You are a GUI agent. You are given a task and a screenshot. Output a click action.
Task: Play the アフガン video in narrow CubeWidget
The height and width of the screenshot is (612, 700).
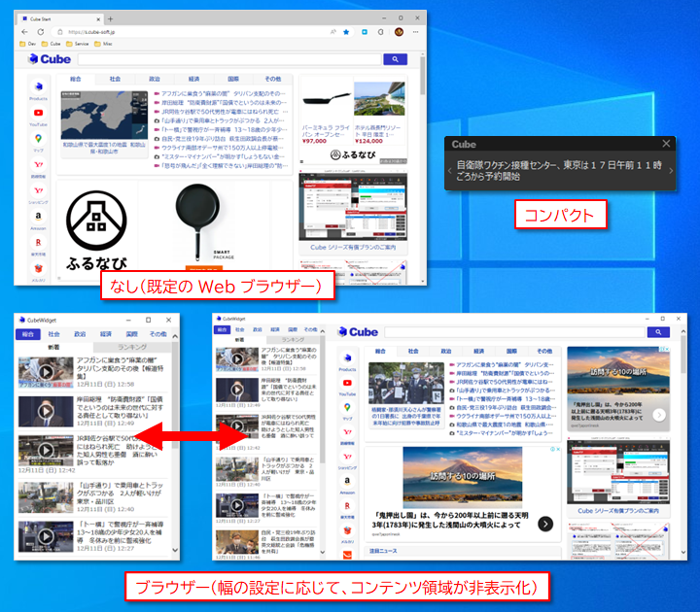click(46, 372)
